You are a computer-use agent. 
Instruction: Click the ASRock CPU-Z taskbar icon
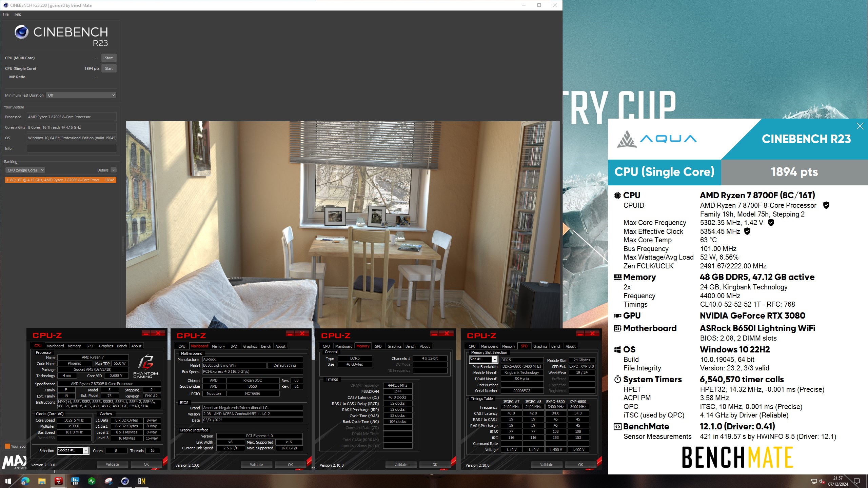pyautogui.click(x=58, y=481)
